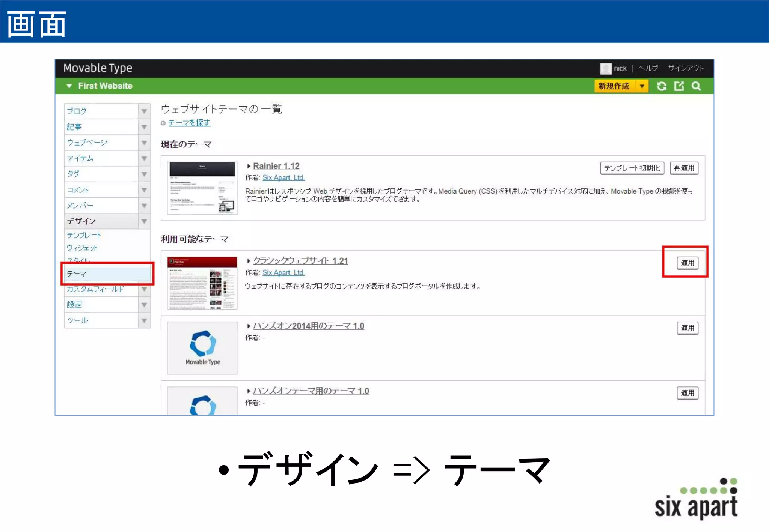
Task: Open the 新規作成 dropdown arrow
Action: tap(642, 86)
